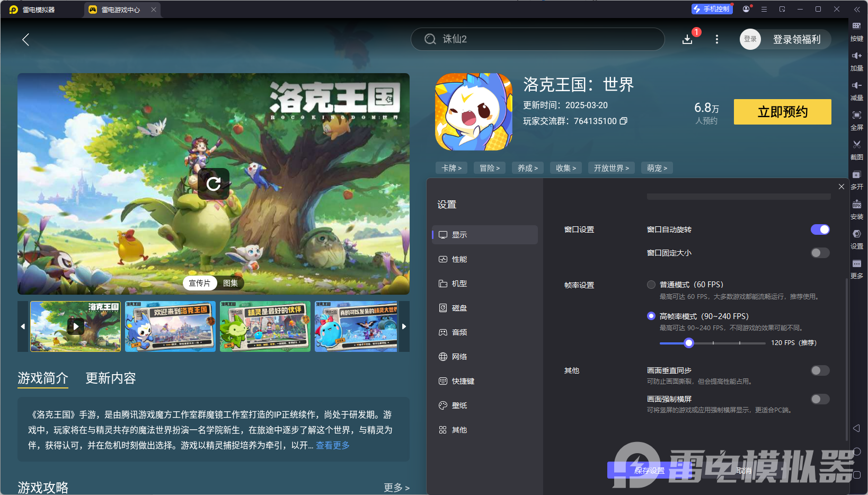Click the right carousel arrow to show more screenshots
The image size is (868, 495).
404,326
